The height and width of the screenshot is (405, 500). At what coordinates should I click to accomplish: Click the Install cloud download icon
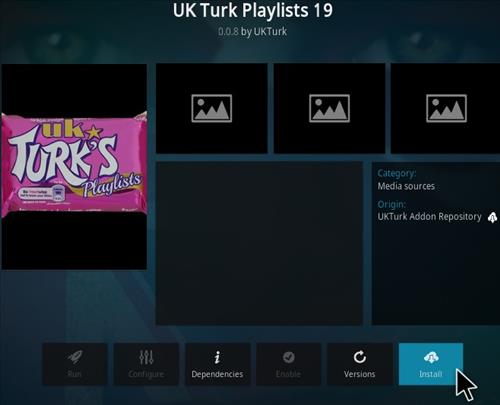(x=431, y=357)
